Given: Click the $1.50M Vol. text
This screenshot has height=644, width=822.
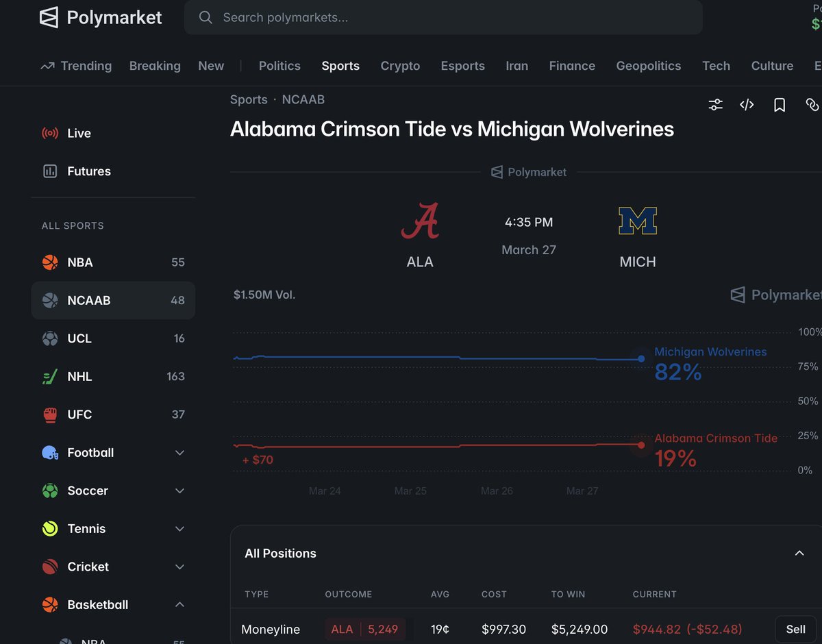Looking at the screenshot, I should point(264,295).
